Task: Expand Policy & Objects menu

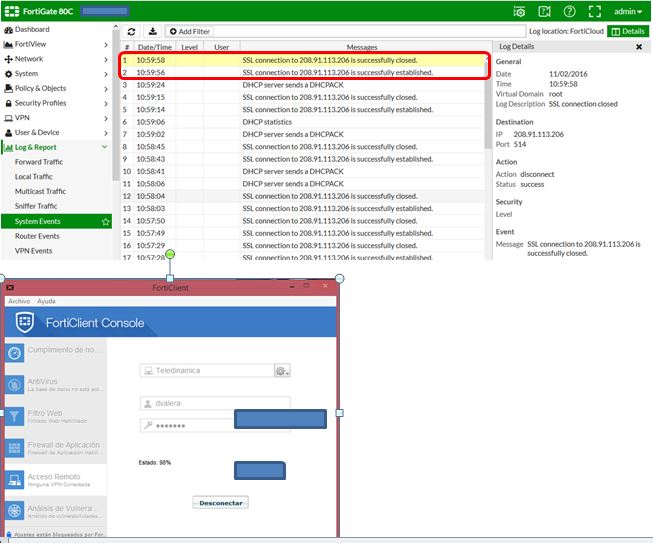Action: click(x=56, y=88)
